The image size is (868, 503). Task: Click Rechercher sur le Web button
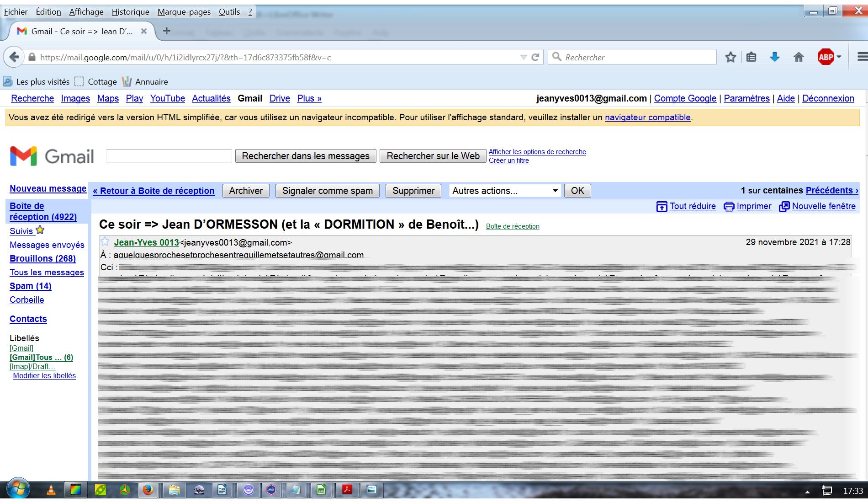point(433,156)
